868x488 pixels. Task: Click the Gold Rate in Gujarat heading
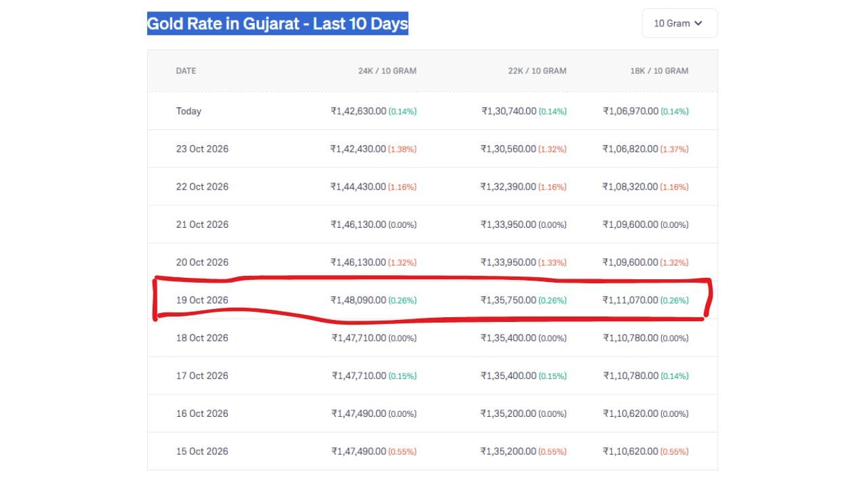pyautogui.click(x=277, y=24)
